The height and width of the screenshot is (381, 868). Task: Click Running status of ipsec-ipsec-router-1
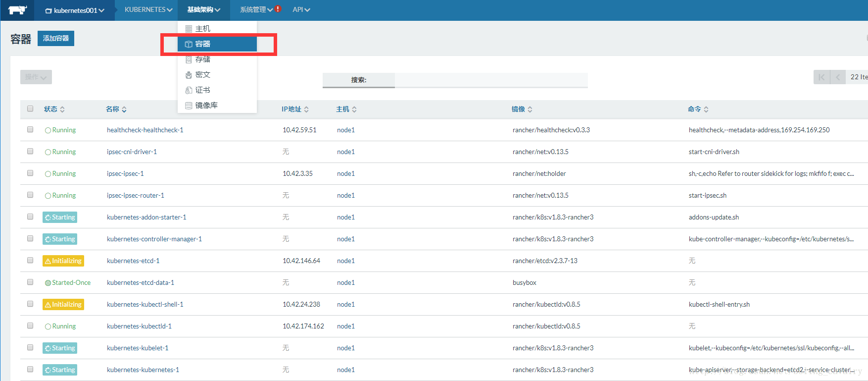60,195
